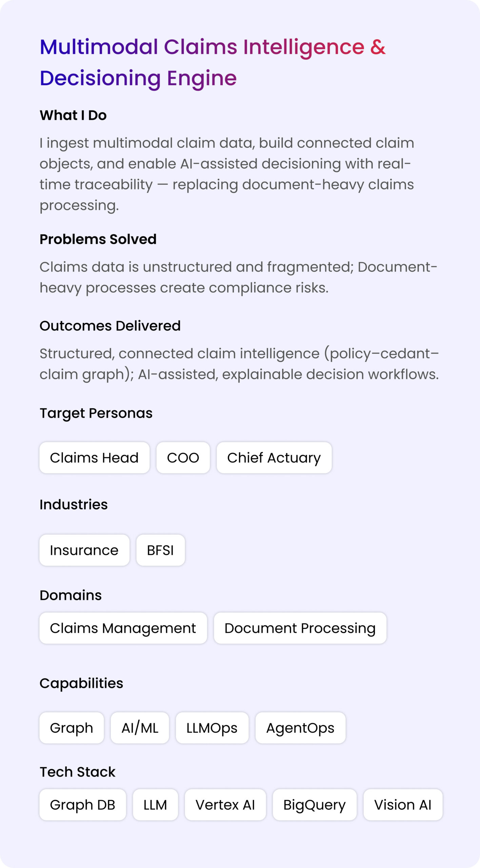Click the Multimodal Claims Intelligence title

pos(213,62)
